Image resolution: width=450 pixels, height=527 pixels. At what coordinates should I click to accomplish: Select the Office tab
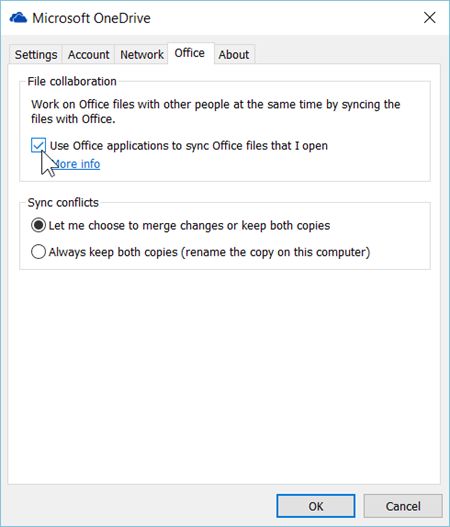[x=190, y=53]
